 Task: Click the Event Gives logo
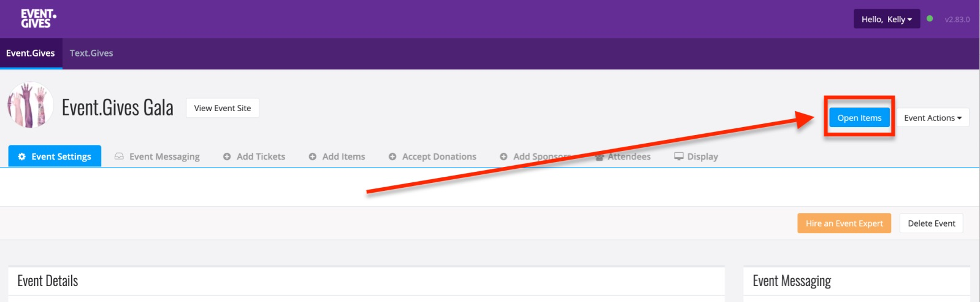point(38,18)
